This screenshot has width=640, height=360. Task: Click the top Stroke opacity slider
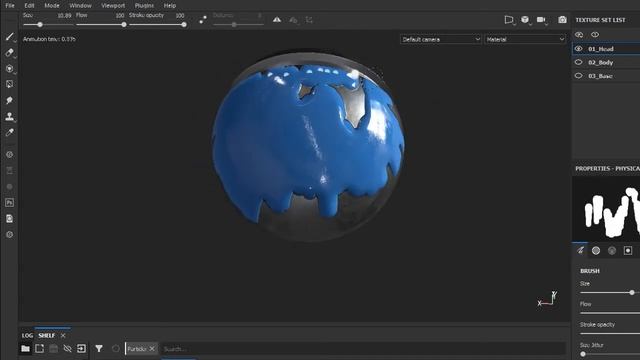pyautogui.click(x=158, y=24)
